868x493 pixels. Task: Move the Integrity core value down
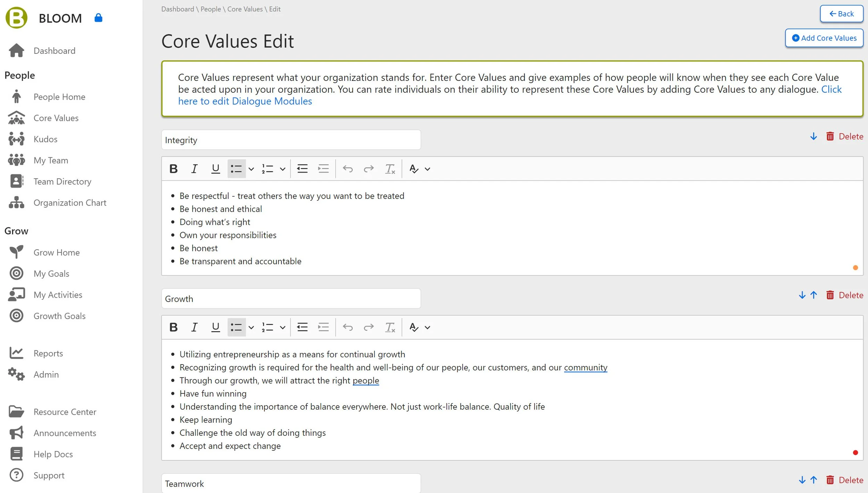pyautogui.click(x=813, y=136)
